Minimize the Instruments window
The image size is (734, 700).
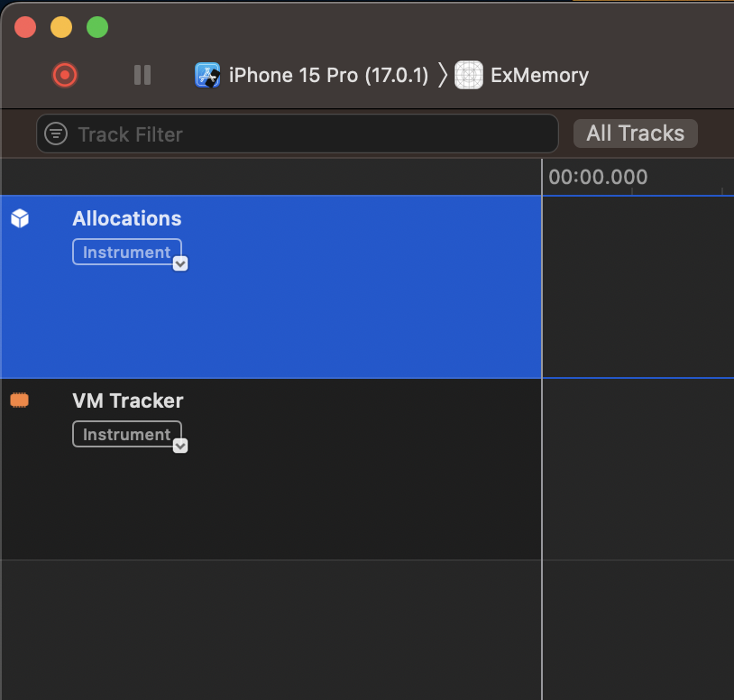coord(61,27)
